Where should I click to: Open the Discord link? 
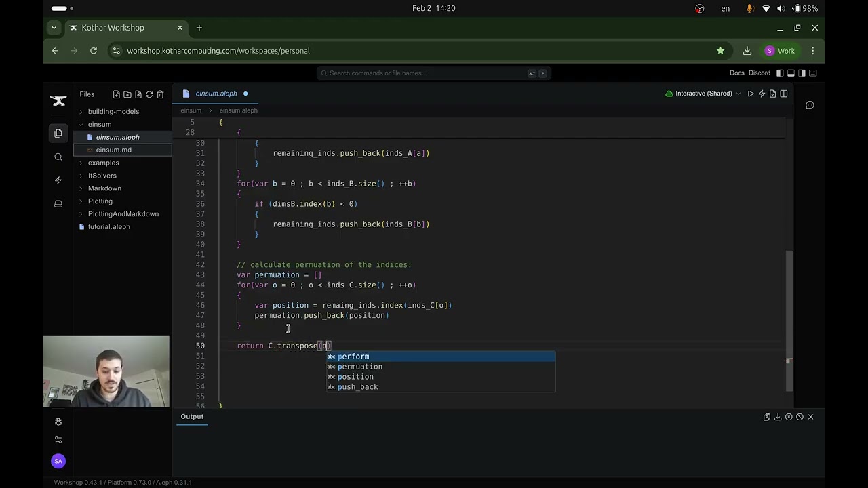(x=759, y=73)
